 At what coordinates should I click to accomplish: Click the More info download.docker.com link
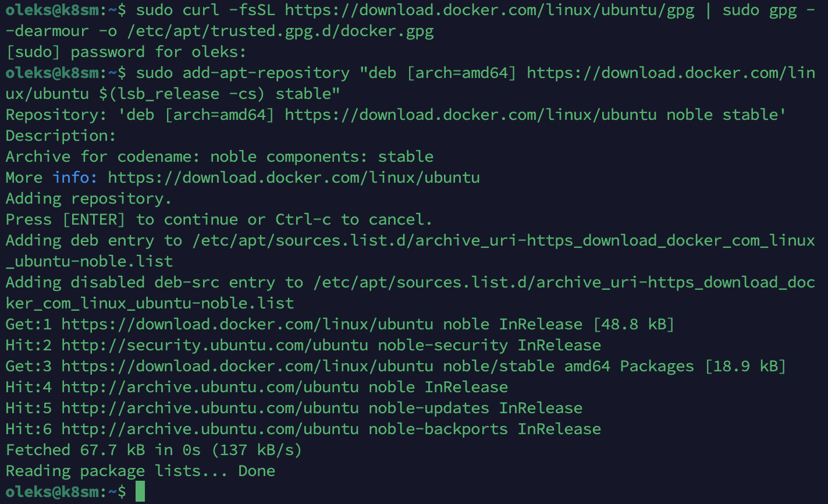(294, 178)
